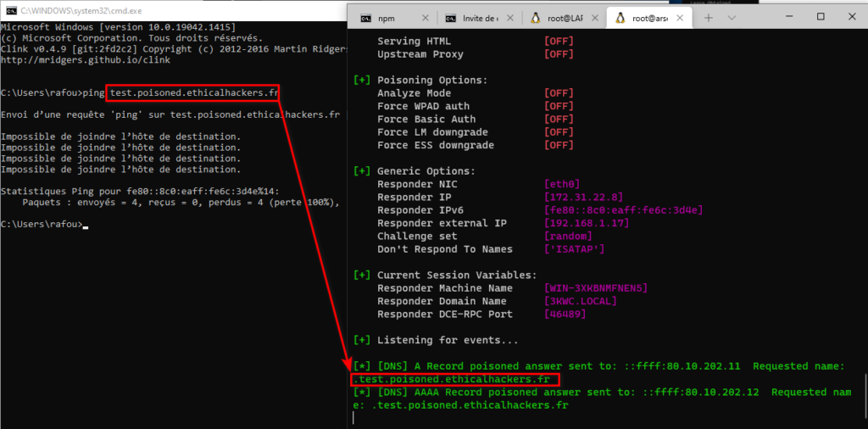The height and width of the screenshot is (429, 868).
Task: Click the 'Paquets : envoyés = 4' statistics line
Action: coord(181,203)
